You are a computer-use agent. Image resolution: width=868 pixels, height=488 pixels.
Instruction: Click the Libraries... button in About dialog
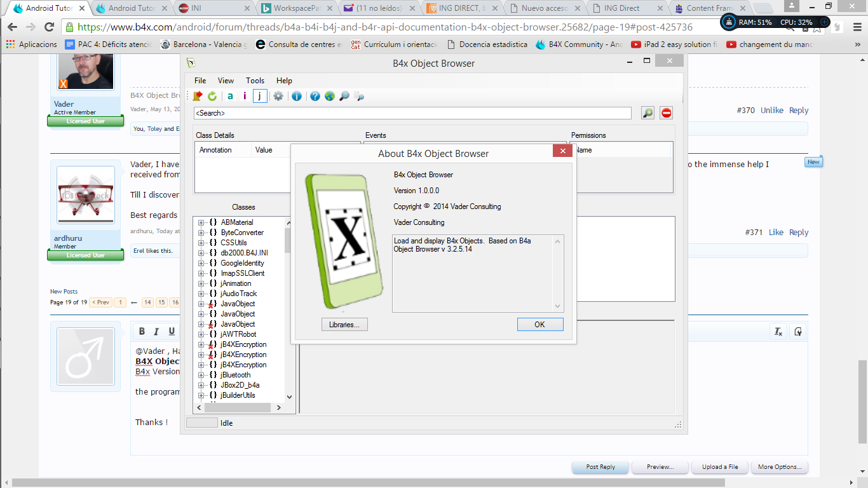344,325
